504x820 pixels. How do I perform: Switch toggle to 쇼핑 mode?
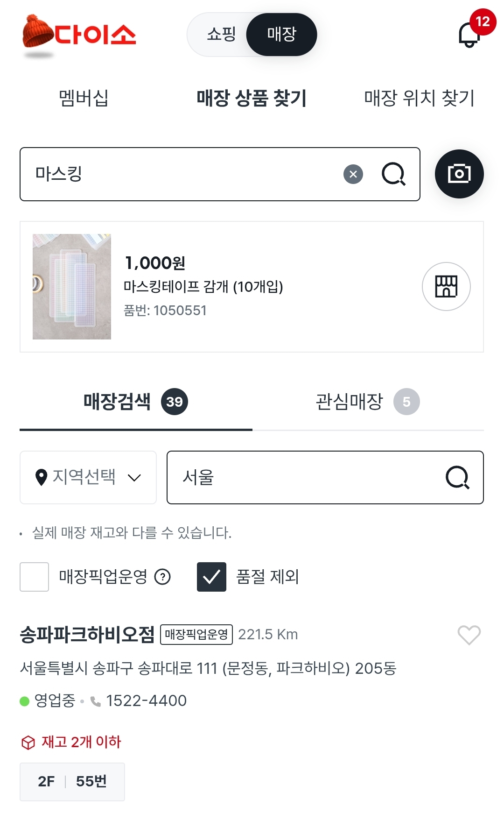click(221, 34)
